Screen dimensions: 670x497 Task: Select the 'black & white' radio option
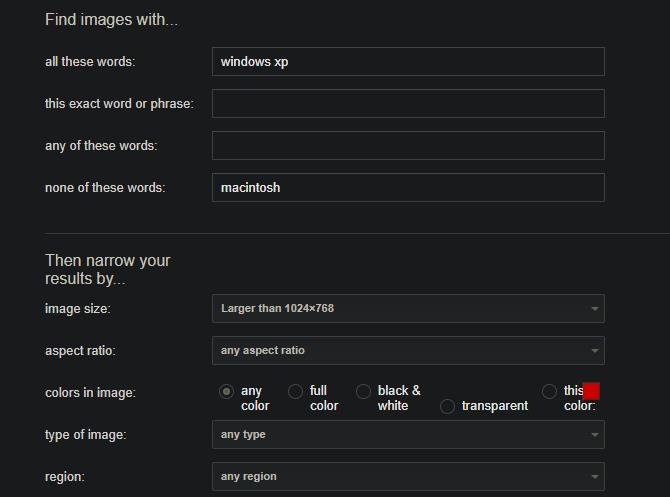364,392
